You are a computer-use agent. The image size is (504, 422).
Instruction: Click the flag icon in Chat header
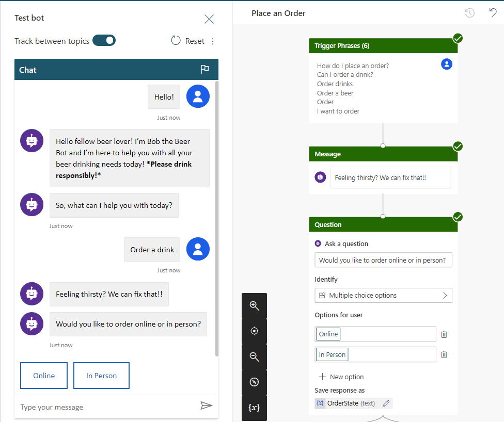[x=204, y=70]
